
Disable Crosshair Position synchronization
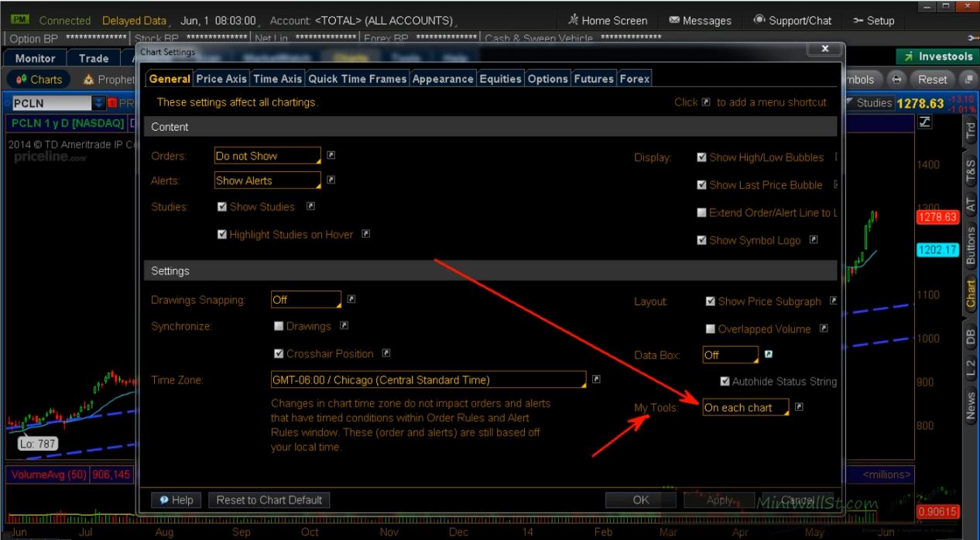(x=279, y=353)
